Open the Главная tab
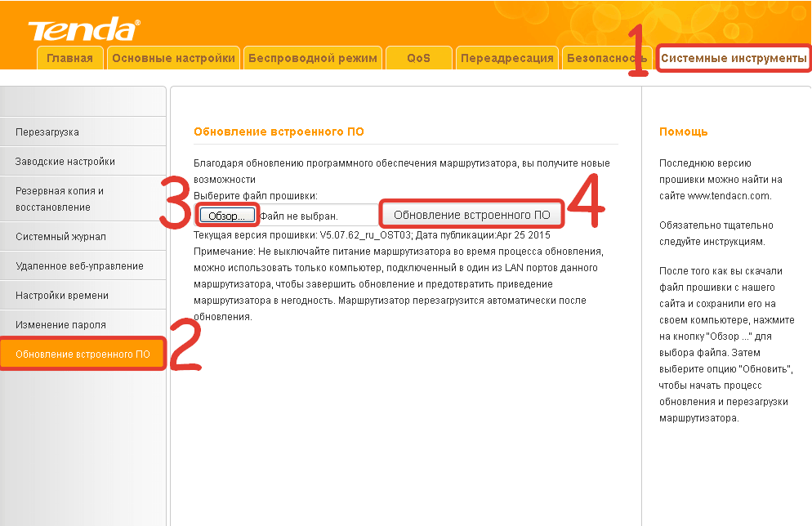 coord(70,58)
